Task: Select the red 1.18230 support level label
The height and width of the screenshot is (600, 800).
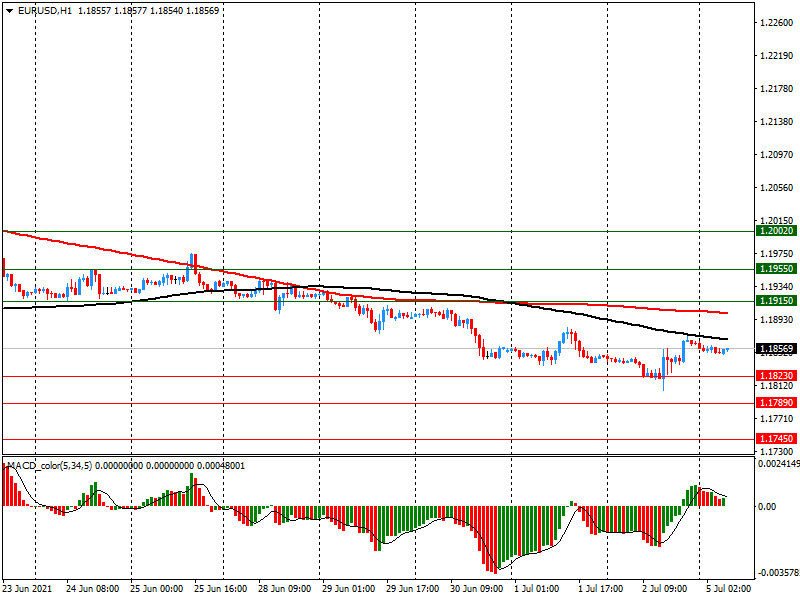Action: (776, 376)
